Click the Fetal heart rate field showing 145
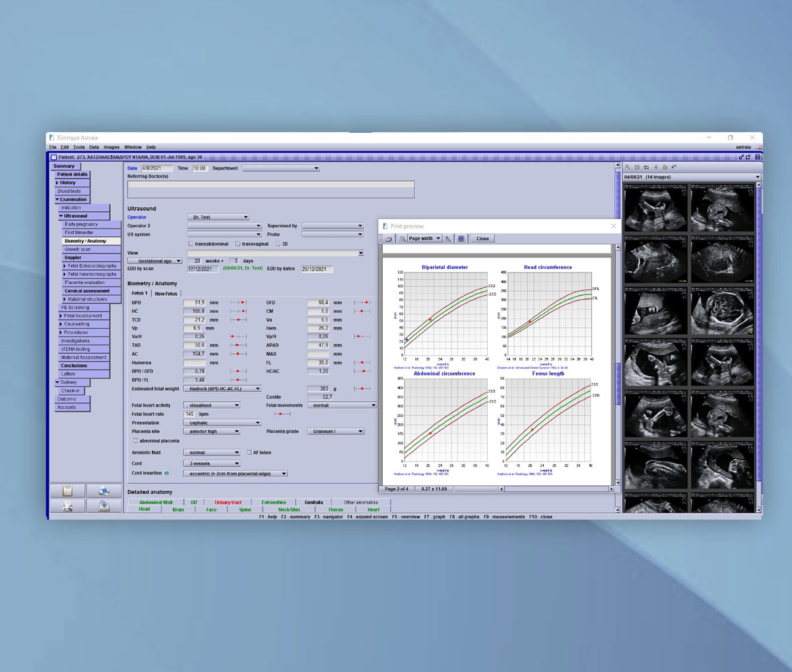Image resolution: width=792 pixels, height=672 pixels. pos(189,414)
